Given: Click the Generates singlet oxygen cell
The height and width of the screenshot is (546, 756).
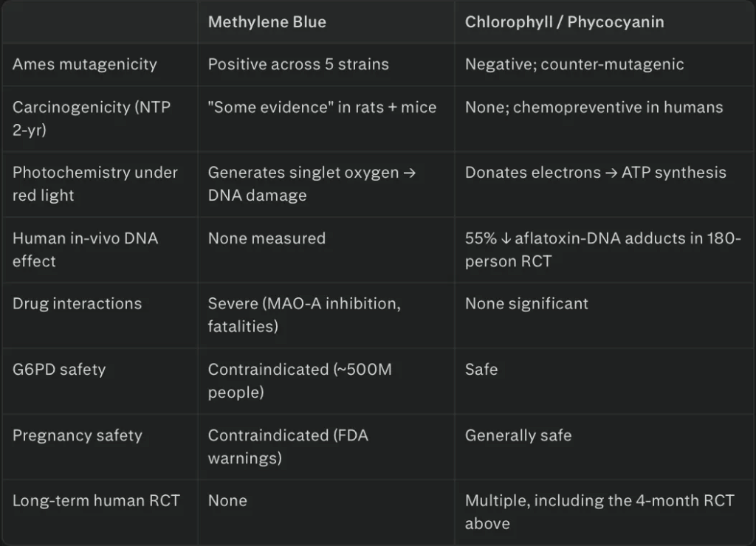Looking at the screenshot, I should [x=312, y=184].
